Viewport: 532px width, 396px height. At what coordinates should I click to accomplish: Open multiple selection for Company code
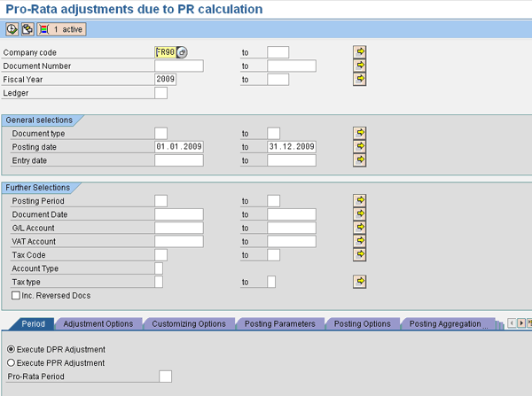point(360,52)
